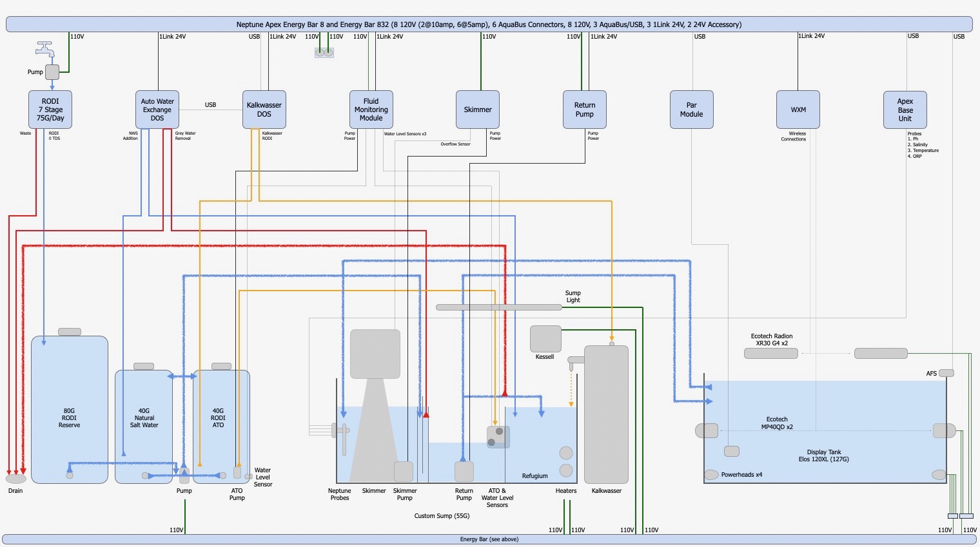
Task: Select the 'Overflow Sensor' label
Action: (456, 144)
